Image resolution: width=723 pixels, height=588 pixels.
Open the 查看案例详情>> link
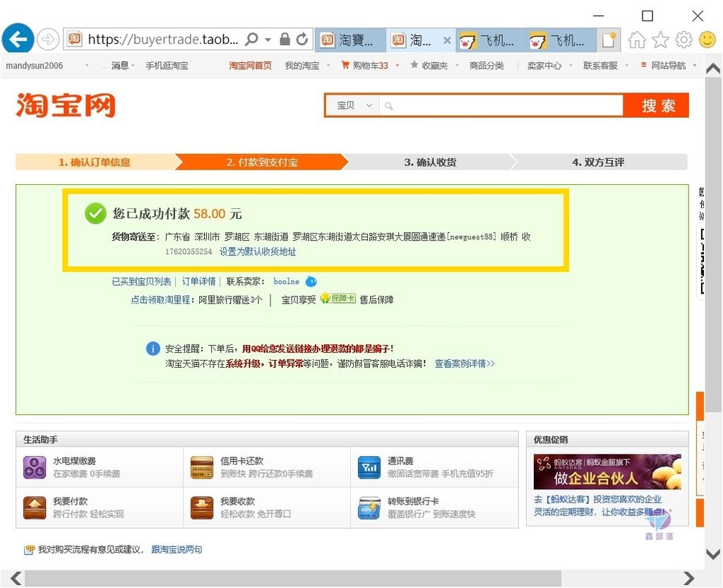point(465,364)
